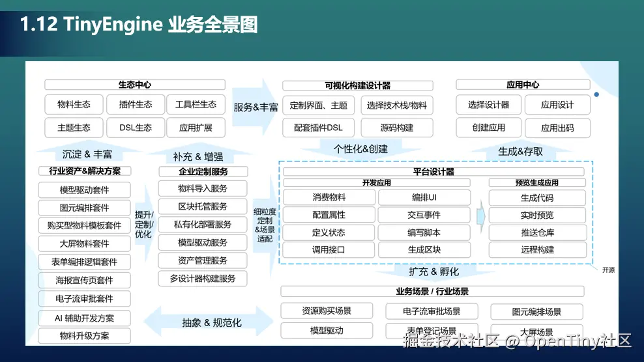Click the 业务场景 / 行业场景 header

click(x=432, y=292)
